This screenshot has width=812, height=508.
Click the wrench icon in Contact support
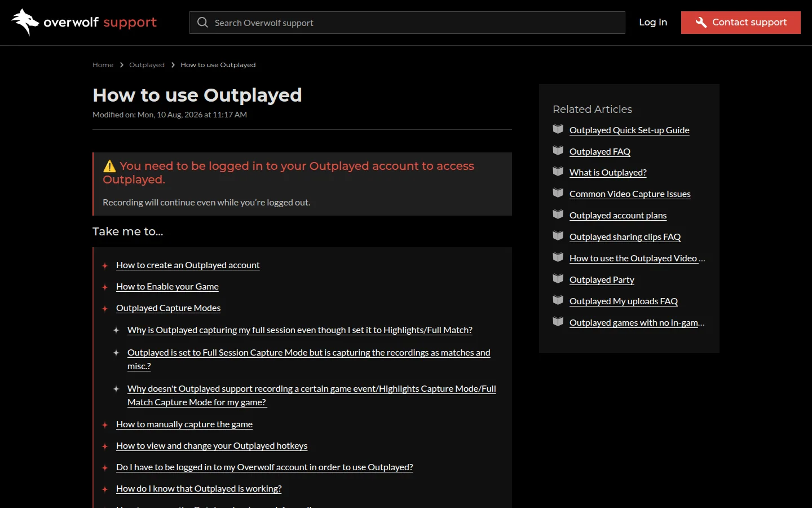[701, 23]
